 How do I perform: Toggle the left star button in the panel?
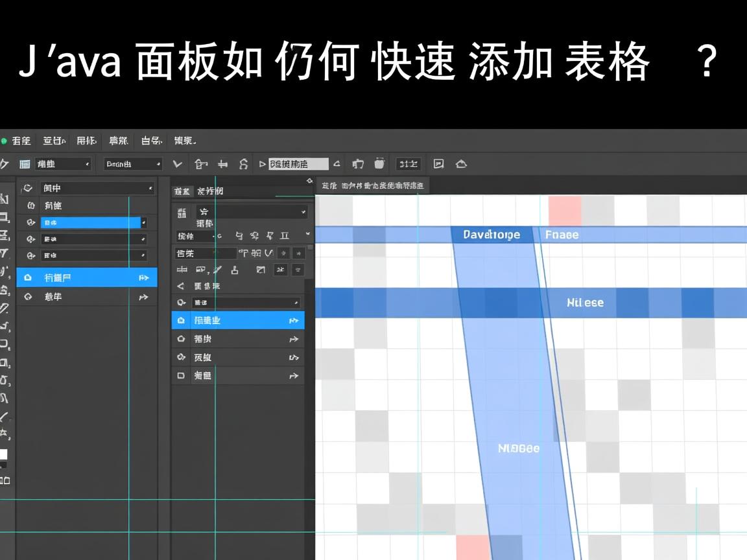[x=284, y=253]
